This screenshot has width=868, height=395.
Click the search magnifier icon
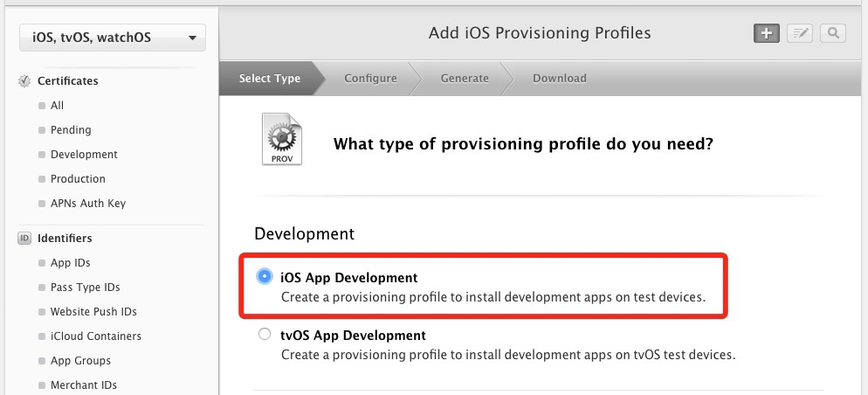[833, 33]
